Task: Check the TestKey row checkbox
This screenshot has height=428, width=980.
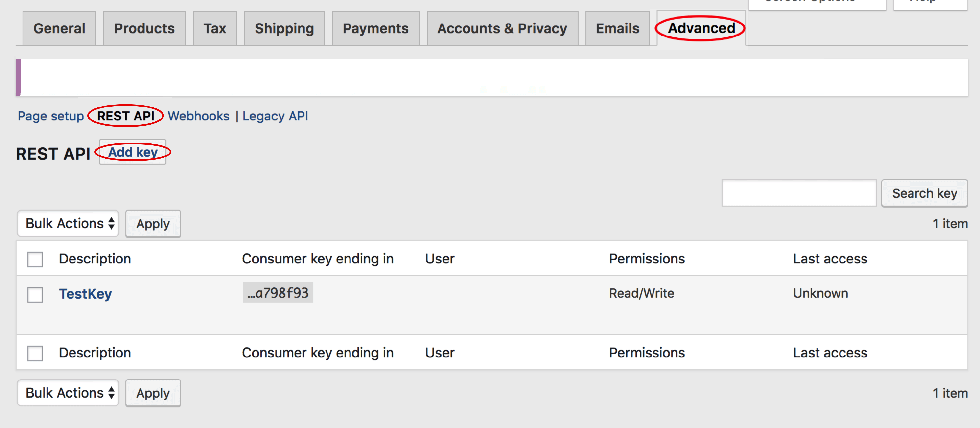Action: tap(35, 295)
